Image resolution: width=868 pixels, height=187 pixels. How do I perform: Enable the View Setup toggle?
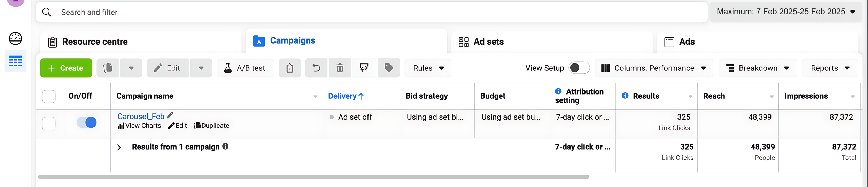pos(579,68)
